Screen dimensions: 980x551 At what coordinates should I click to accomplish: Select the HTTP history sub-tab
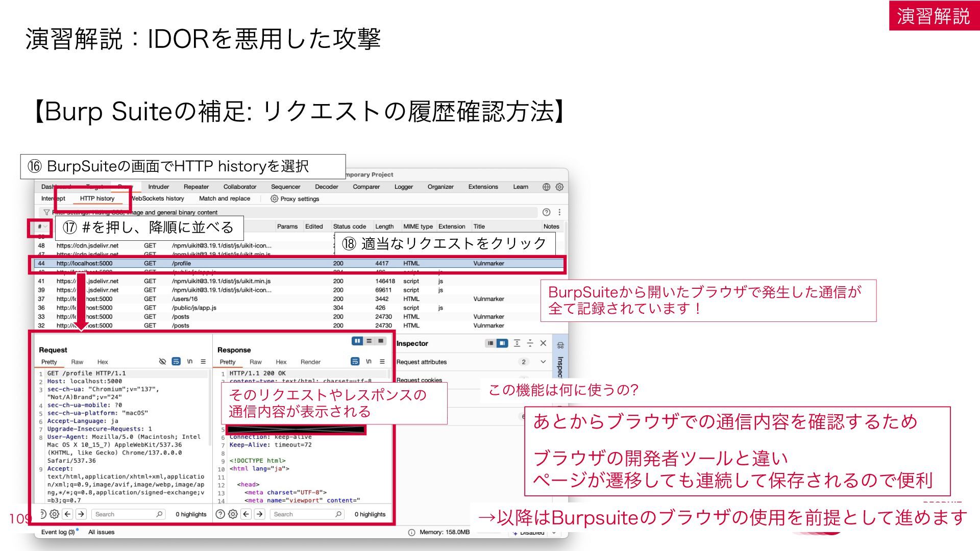[x=97, y=198]
